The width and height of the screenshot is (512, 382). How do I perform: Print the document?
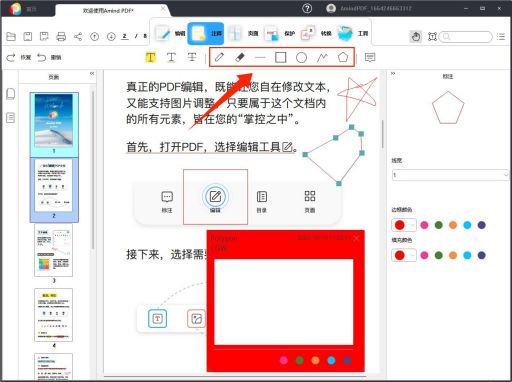point(61,36)
